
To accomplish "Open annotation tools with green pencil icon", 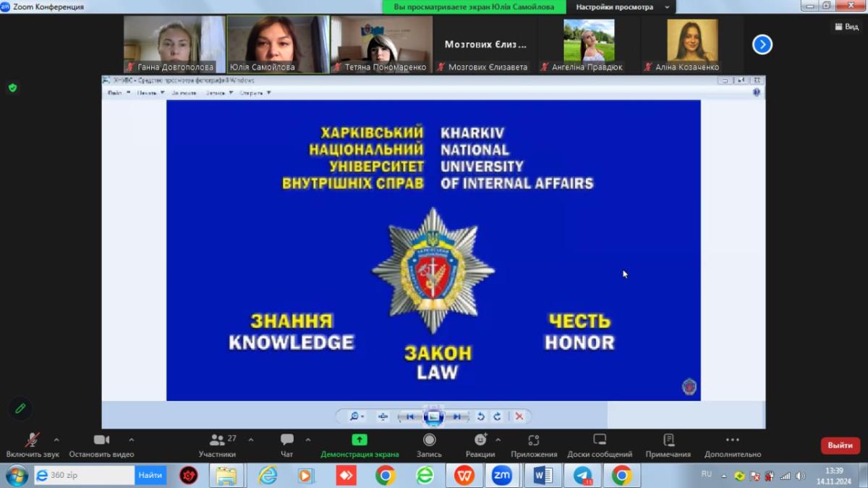I will 20,408.
